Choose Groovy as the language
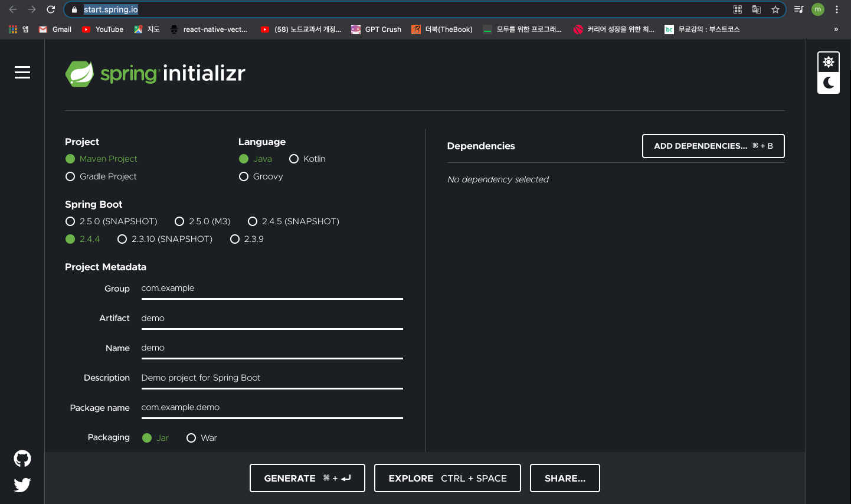Viewport: 851px width, 504px height. (x=261, y=176)
